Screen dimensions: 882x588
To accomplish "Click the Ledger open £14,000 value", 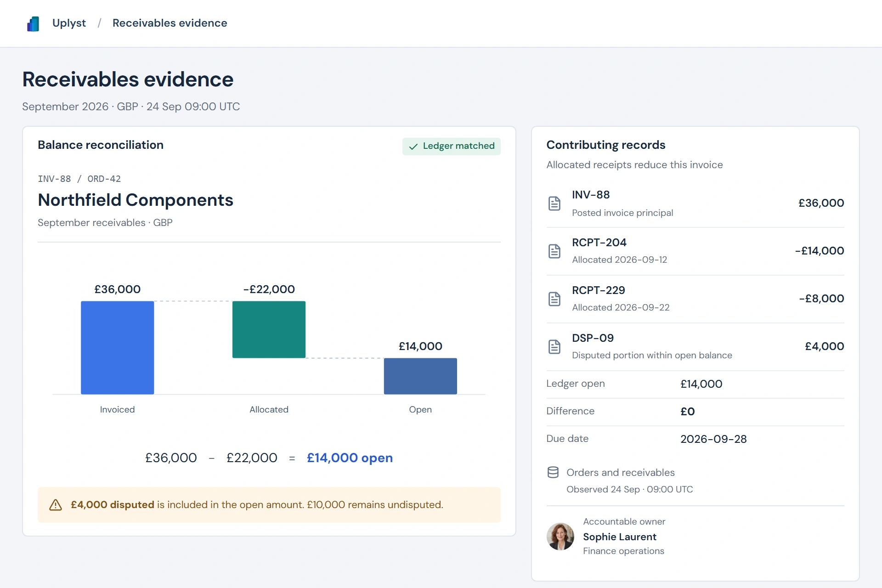I will (x=701, y=384).
